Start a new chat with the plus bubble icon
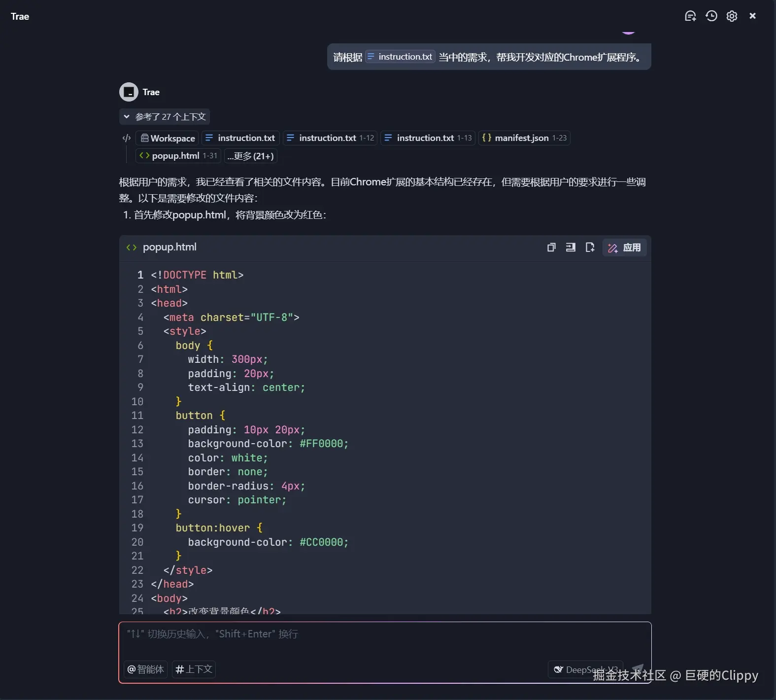The height and width of the screenshot is (700, 776). (x=690, y=16)
